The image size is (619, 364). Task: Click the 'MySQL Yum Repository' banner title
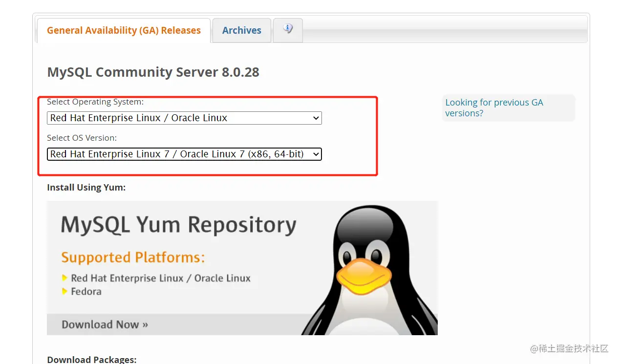[x=179, y=225]
